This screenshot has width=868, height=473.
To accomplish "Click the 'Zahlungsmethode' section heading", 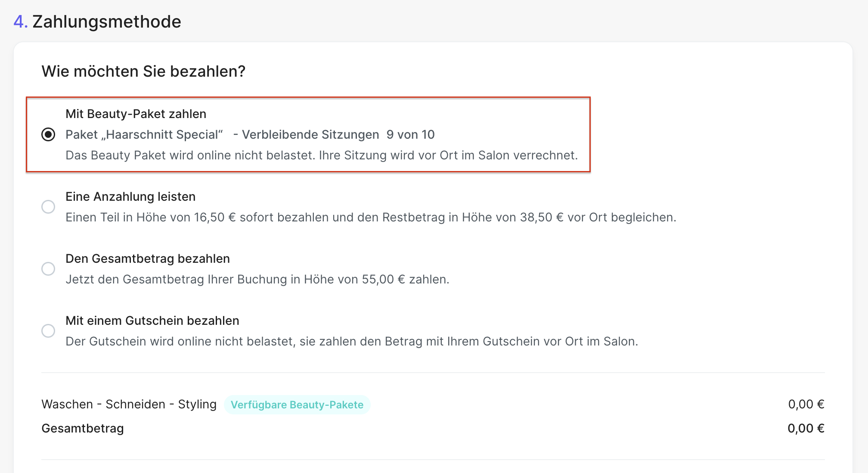I will click(x=106, y=22).
